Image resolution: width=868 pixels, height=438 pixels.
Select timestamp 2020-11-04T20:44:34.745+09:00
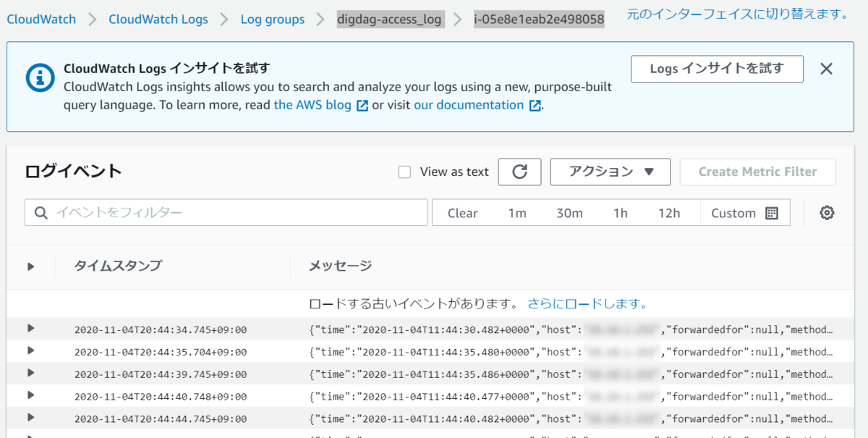[x=161, y=330]
